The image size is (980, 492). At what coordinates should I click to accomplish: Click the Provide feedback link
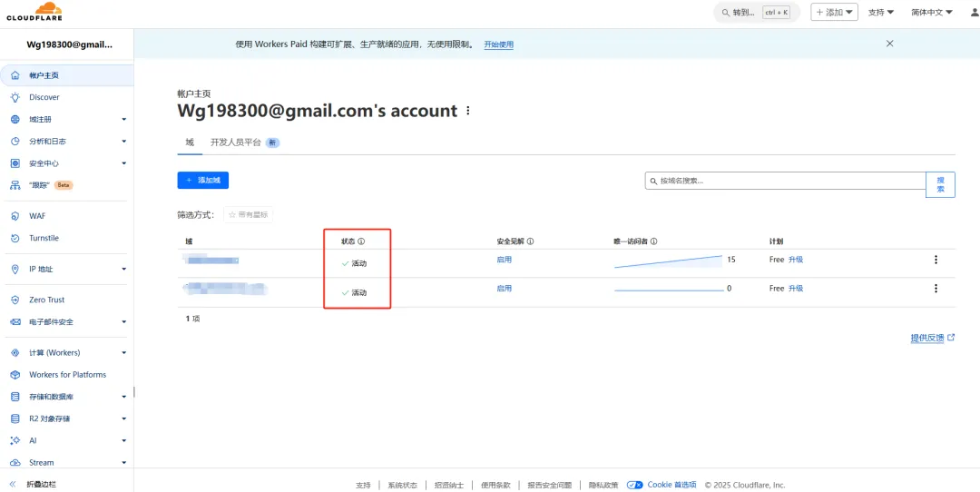click(933, 339)
